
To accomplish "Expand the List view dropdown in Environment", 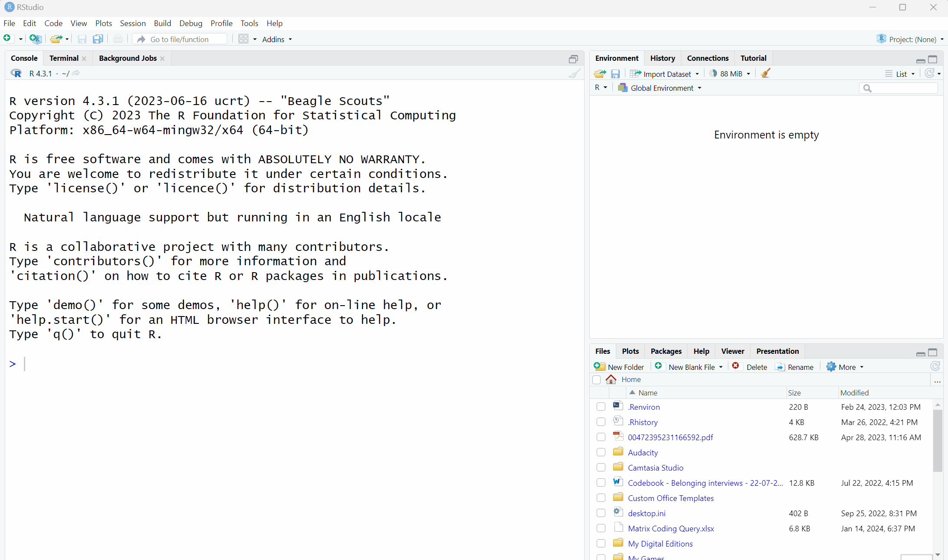I will click(x=913, y=73).
